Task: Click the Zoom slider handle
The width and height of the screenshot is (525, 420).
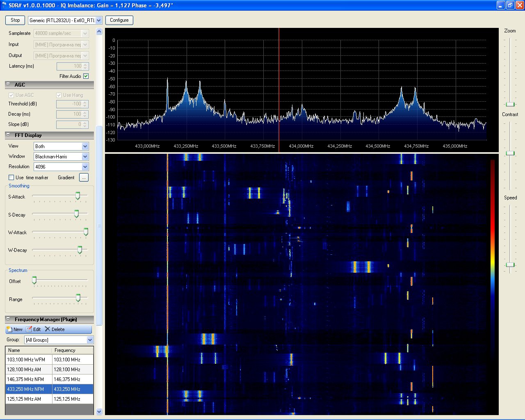Action: click(x=510, y=104)
